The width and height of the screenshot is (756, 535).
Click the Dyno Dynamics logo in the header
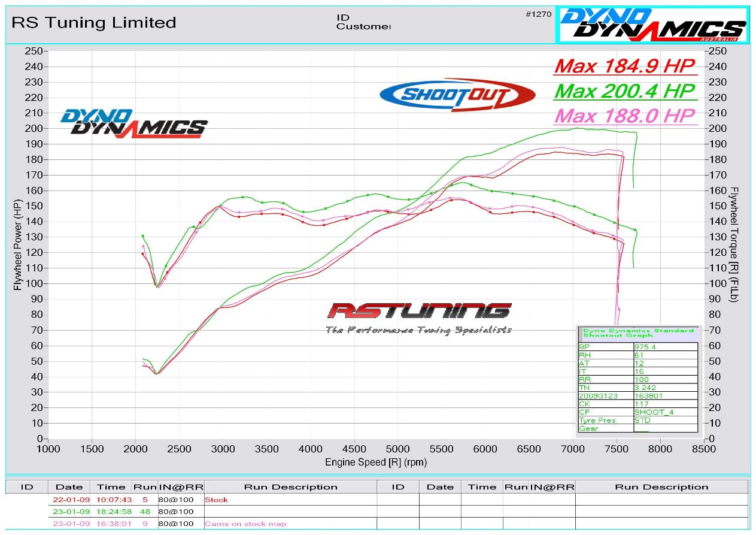point(652,25)
